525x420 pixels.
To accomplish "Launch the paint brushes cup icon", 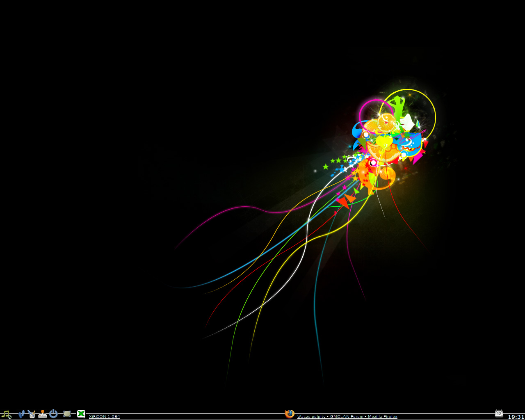I will (32, 414).
